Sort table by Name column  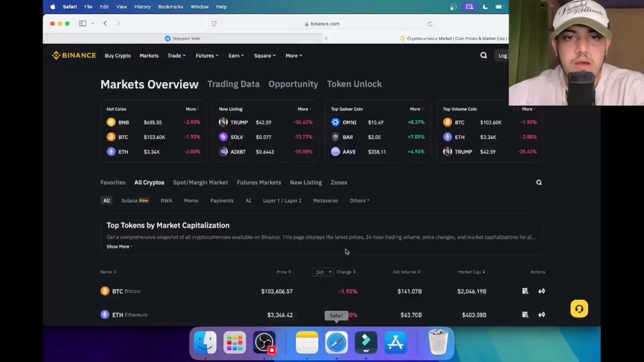[108, 272]
